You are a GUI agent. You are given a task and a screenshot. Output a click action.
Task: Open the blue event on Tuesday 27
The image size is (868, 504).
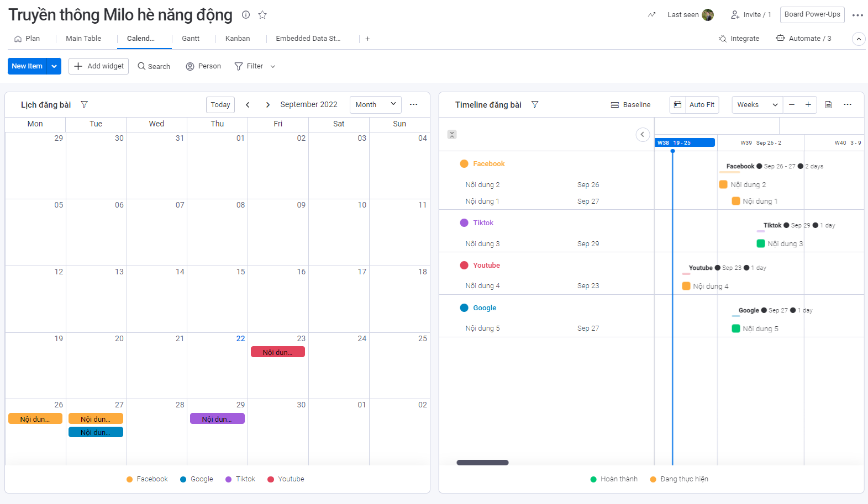tap(96, 432)
